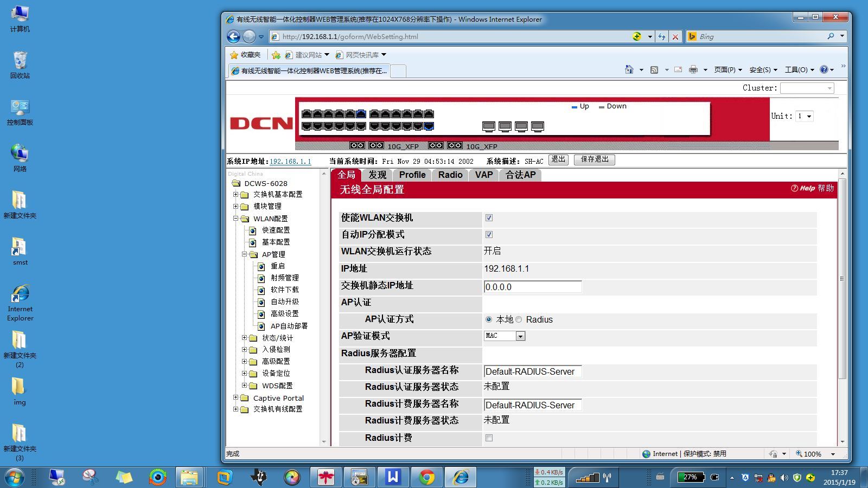Click the Radius认证服务器名称 input field
Screen dimensions: 868x488
pos(533,371)
